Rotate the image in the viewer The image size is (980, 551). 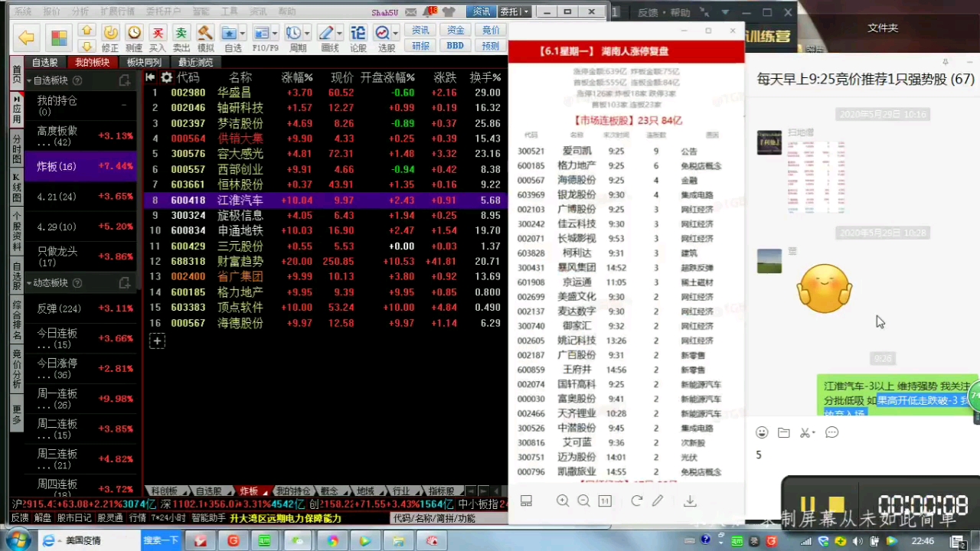point(636,500)
